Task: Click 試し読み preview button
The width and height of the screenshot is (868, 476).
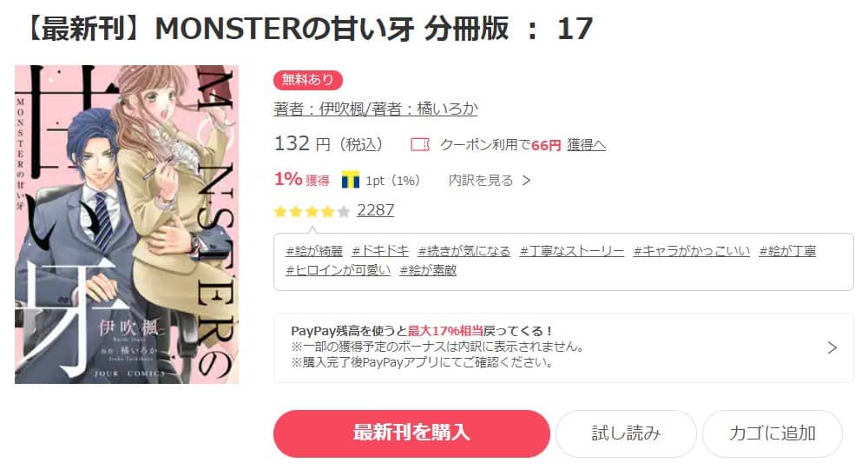Action: click(x=626, y=433)
